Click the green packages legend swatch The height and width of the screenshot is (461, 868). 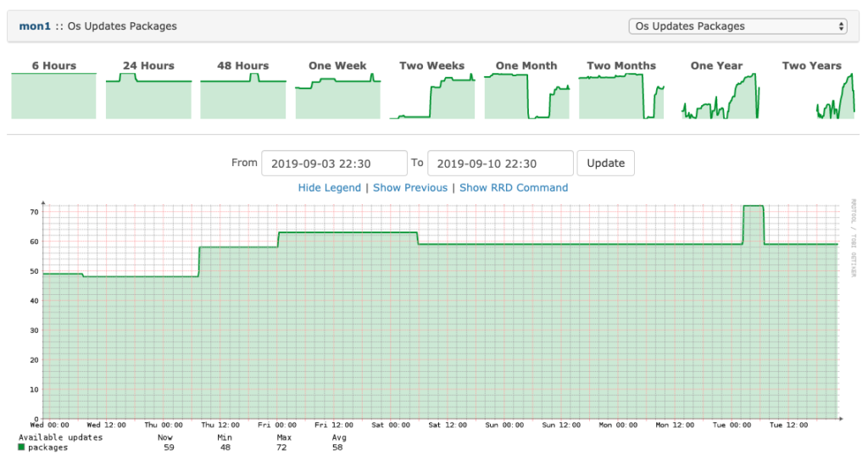(21, 447)
